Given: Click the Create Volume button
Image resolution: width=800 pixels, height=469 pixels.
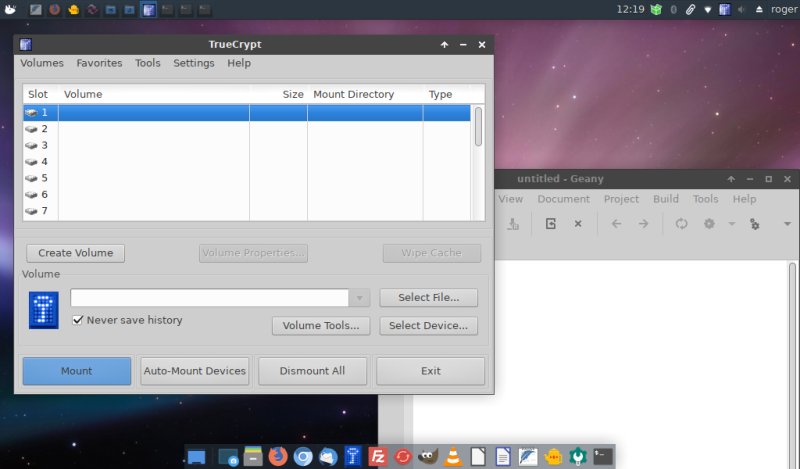Looking at the screenshot, I should [x=76, y=253].
